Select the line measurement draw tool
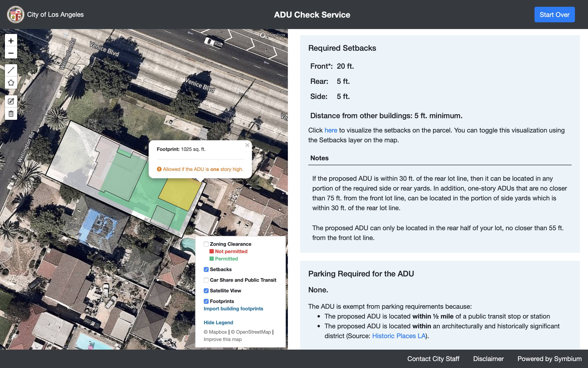588x368 pixels. click(x=11, y=70)
